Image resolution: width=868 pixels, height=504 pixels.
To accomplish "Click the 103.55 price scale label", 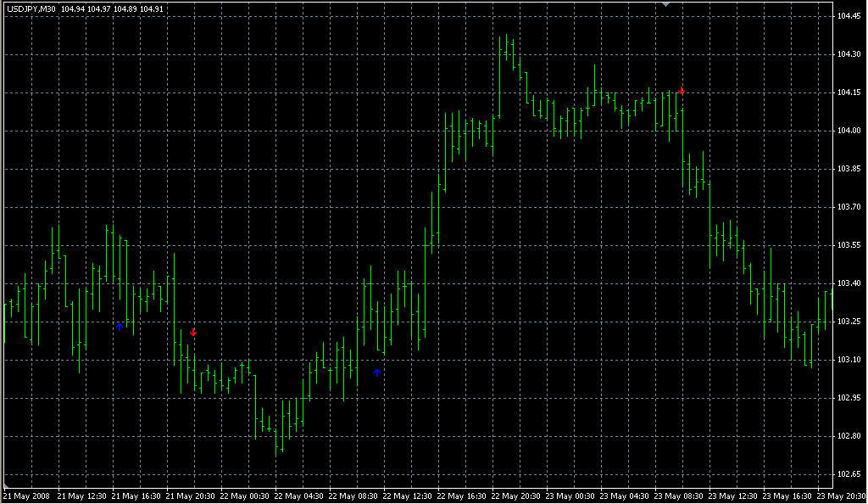I will 849,245.
